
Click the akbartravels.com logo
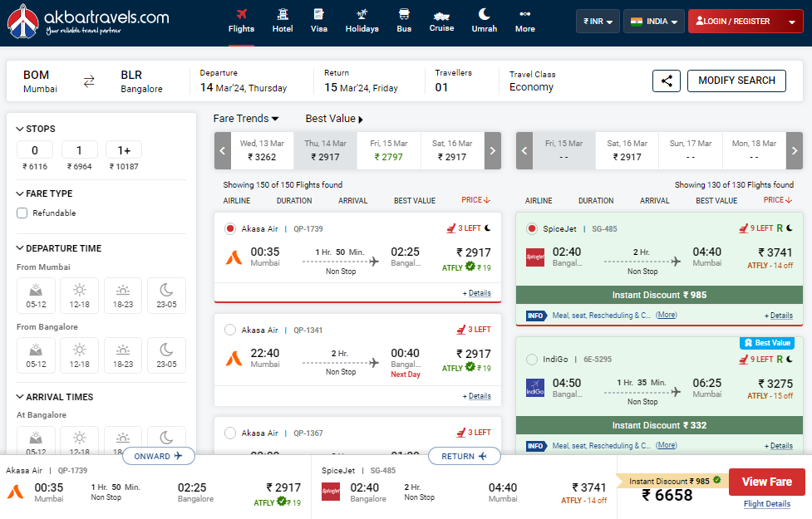pos(88,22)
